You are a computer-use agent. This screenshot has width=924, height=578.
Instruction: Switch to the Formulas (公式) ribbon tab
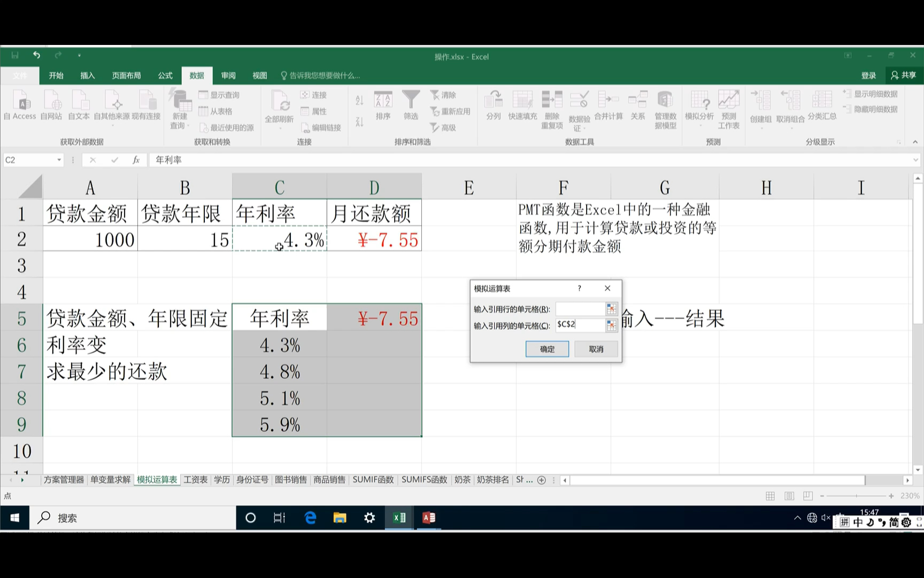pos(165,75)
